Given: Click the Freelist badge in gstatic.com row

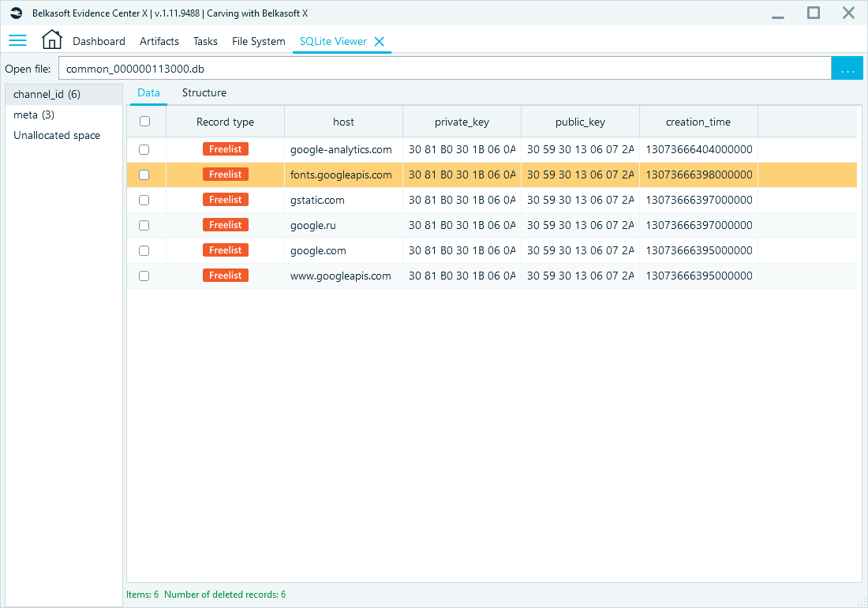Looking at the screenshot, I should (x=226, y=199).
